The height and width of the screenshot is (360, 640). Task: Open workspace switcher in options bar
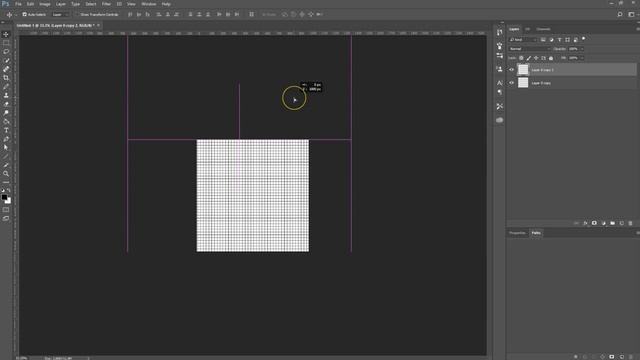[631, 14]
